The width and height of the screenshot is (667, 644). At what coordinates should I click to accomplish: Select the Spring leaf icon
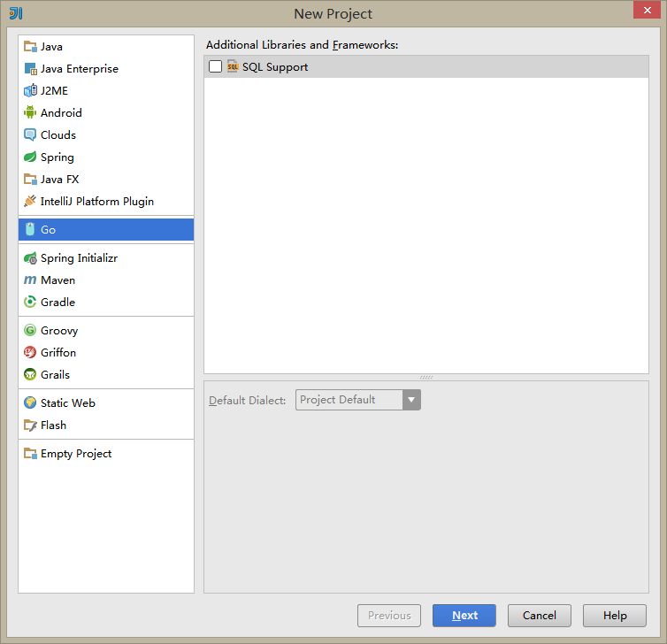coord(30,157)
